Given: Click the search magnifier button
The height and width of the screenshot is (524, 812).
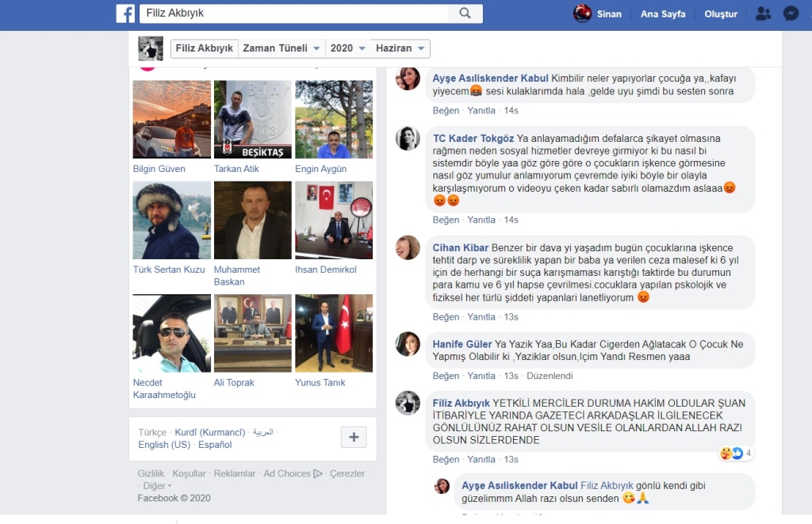Looking at the screenshot, I should pyautogui.click(x=465, y=13).
